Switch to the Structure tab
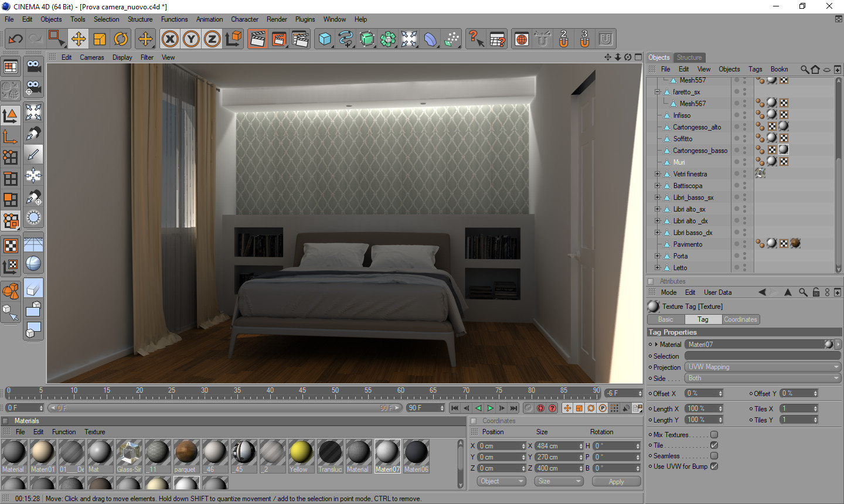The image size is (844, 504). click(x=689, y=57)
